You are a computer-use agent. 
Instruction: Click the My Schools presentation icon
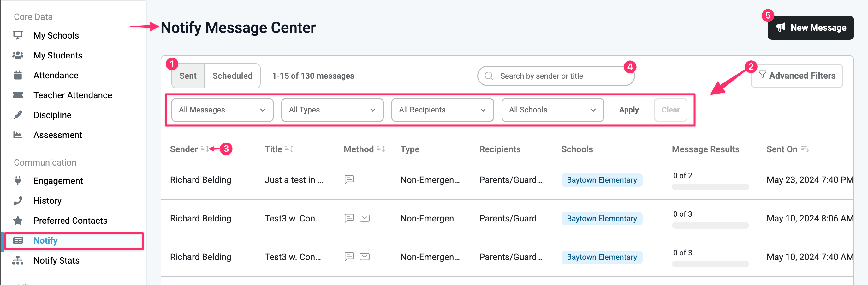18,35
